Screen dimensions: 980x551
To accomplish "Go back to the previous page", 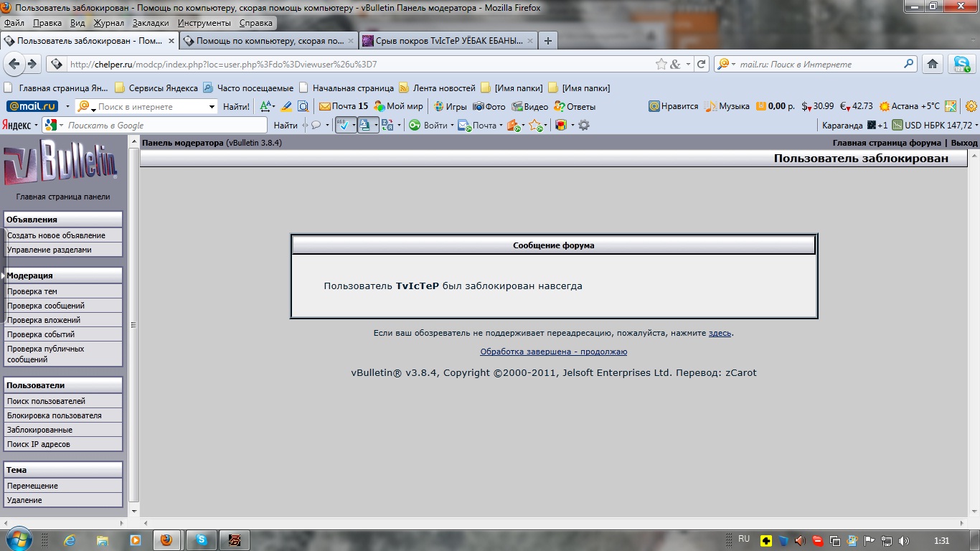I will 14,64.
